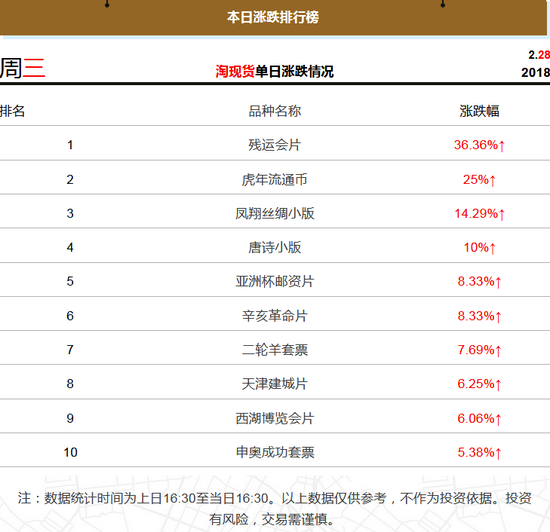Click the 6.06%↑ change value
The width and height of the screenshot is (550, 532).
click(479, 418)
